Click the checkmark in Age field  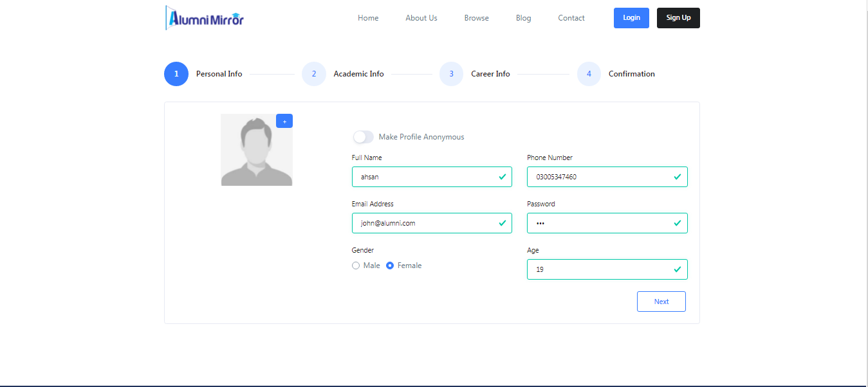677,269
